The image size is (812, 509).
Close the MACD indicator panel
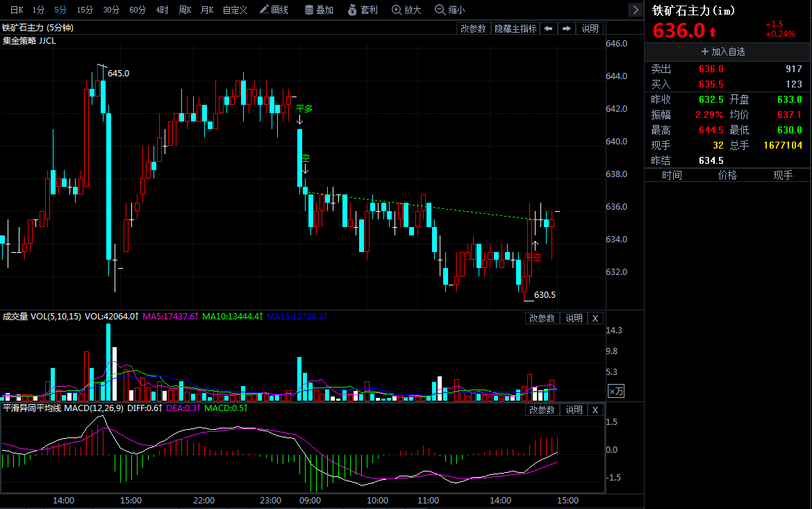(x=595, y=410)
